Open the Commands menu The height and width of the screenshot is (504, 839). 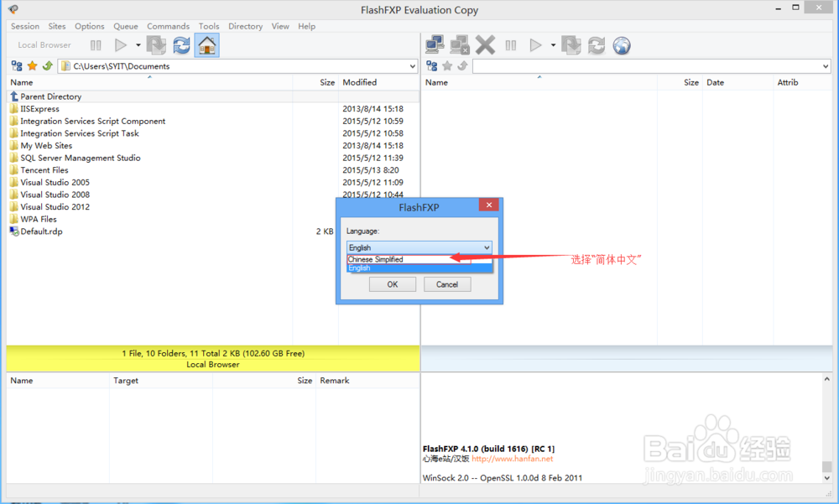(x=168, y=26)
